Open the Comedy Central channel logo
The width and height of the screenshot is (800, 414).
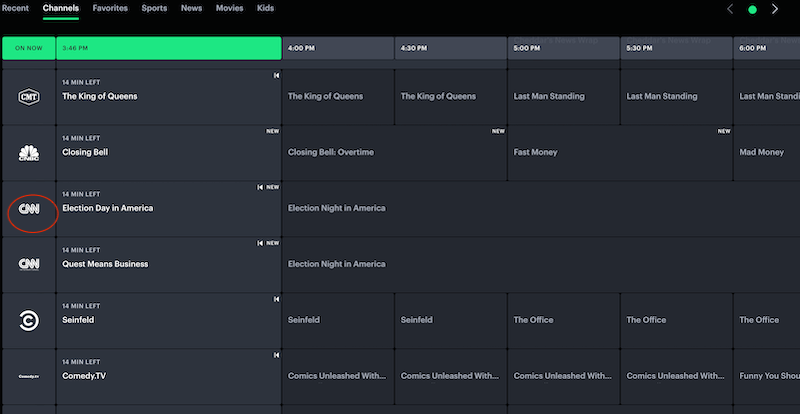[x=29, y=320]
